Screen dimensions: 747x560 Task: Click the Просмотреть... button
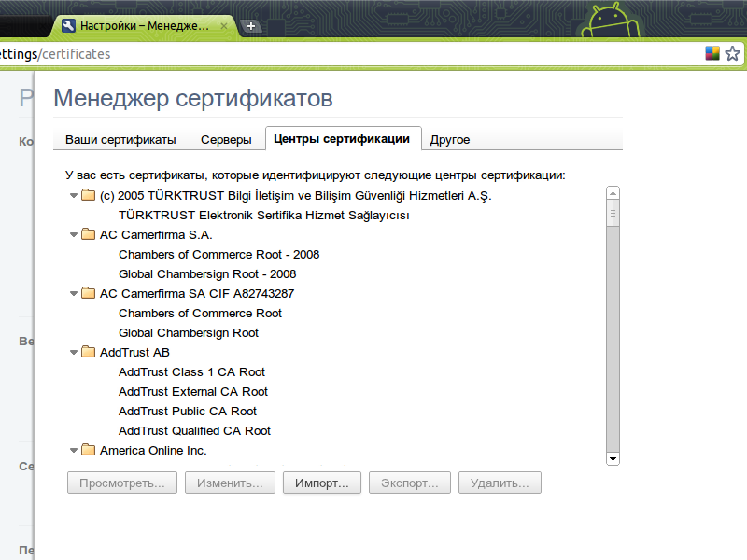click(122, 483)
